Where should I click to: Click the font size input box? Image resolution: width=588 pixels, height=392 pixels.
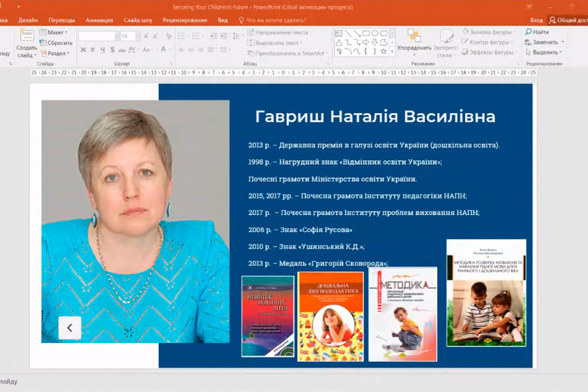126,37
